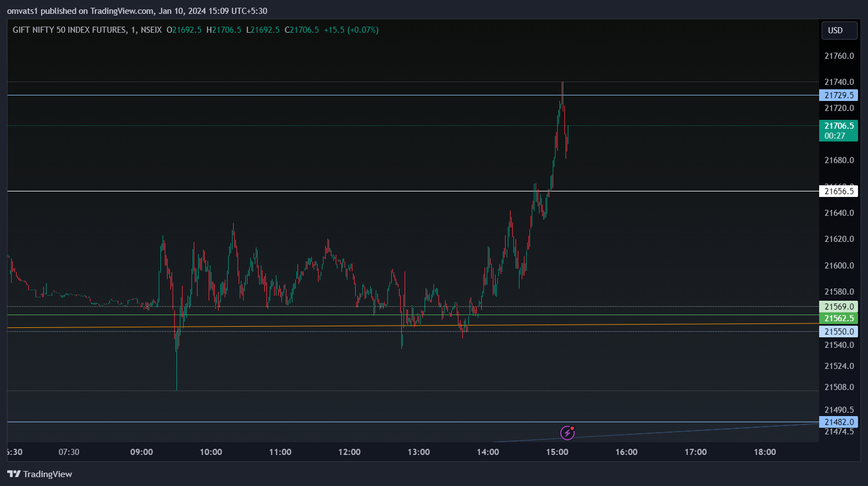
Task: Click the 21620.0 price scale value
Action: coord(839,239)
